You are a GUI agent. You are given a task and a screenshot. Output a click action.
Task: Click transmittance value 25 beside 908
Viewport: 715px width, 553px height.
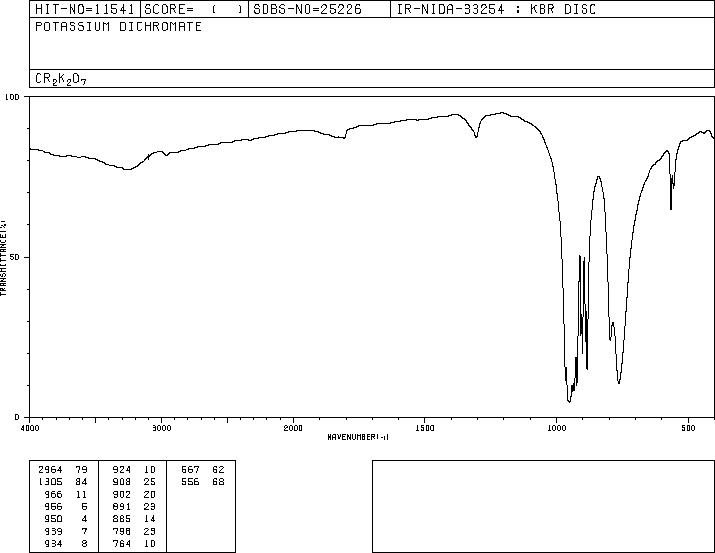coord(150,482)
